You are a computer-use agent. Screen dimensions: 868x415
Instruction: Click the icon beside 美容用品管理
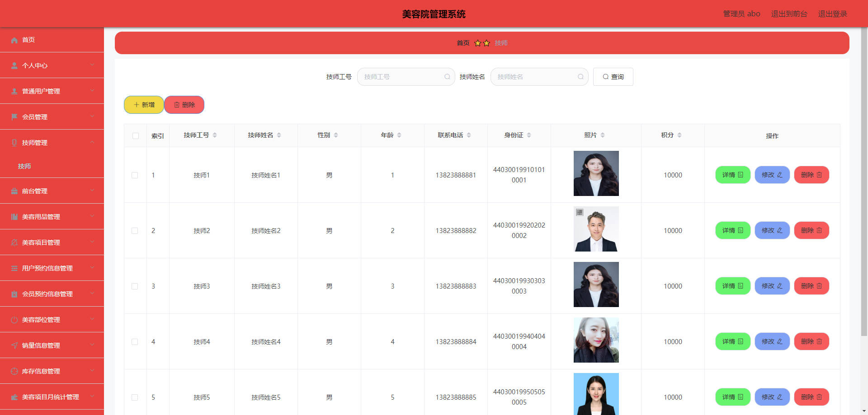14,217
